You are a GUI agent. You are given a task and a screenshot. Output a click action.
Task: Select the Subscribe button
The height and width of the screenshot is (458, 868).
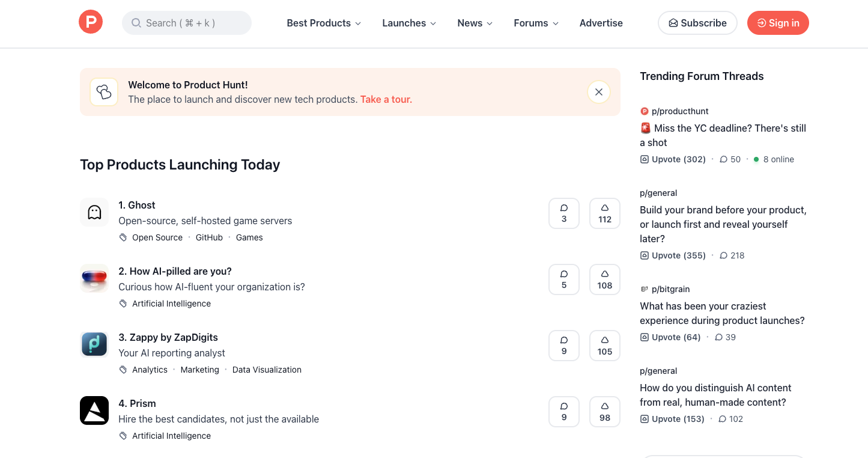[697, 23]
